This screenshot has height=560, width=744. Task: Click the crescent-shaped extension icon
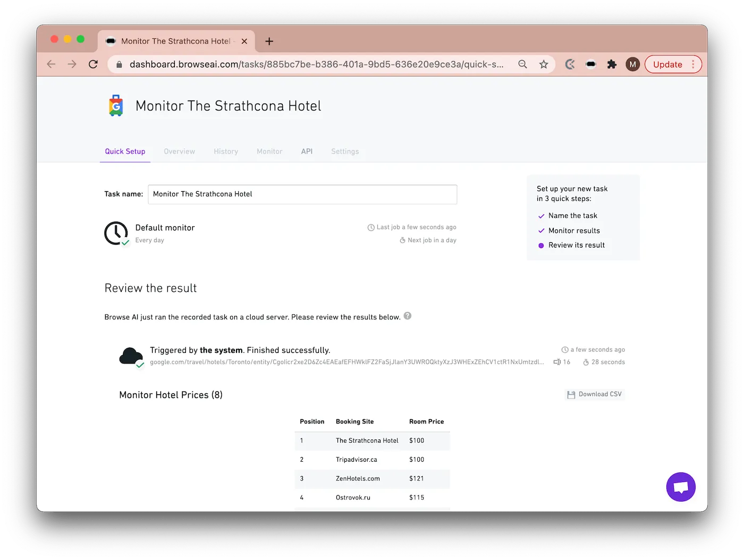[x=570, y=64]
